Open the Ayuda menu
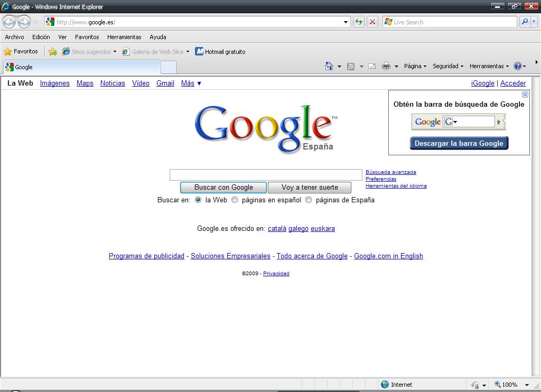The image size is (541, 392). (157, 37)
